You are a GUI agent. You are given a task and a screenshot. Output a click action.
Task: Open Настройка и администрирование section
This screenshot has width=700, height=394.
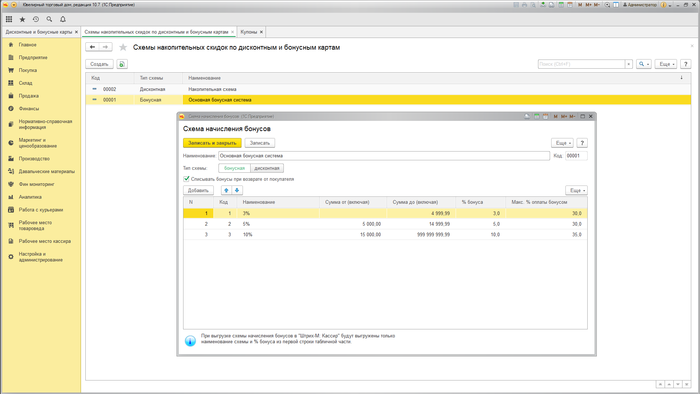point(41,257)
